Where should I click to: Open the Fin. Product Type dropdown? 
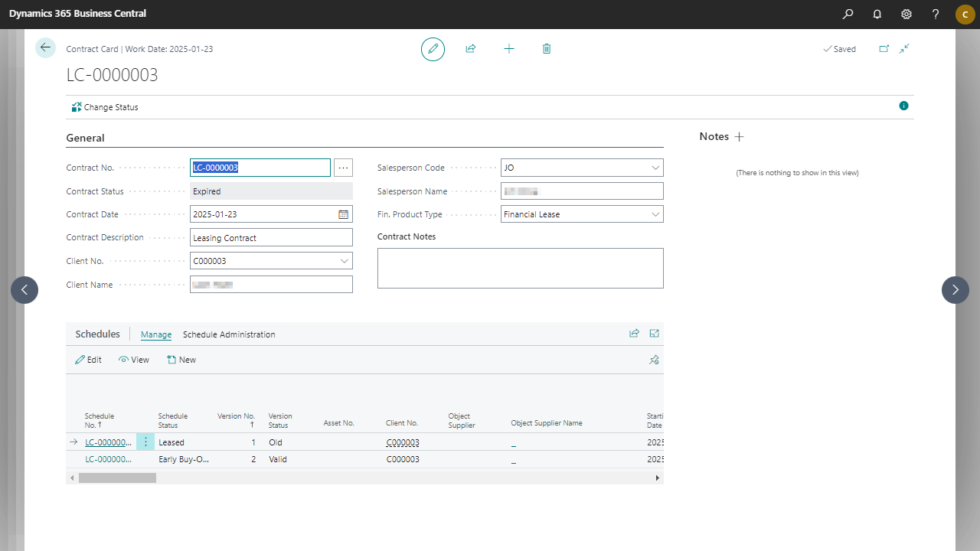click(x=655, y=214)
